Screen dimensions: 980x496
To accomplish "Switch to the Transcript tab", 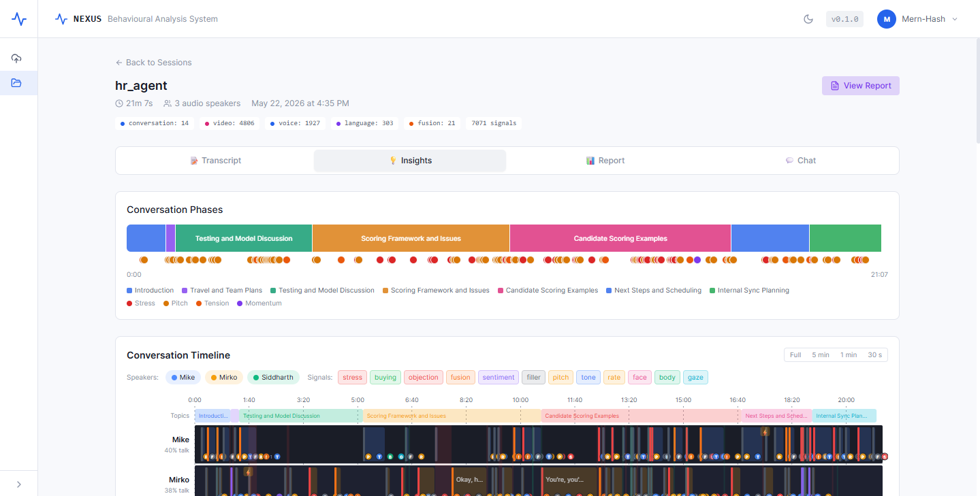I will pyautogui.click(x=215, y=161).
